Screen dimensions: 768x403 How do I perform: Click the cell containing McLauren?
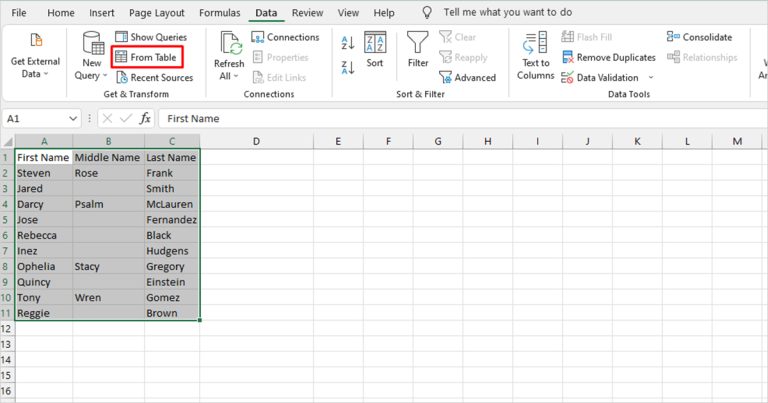(172, 204)
